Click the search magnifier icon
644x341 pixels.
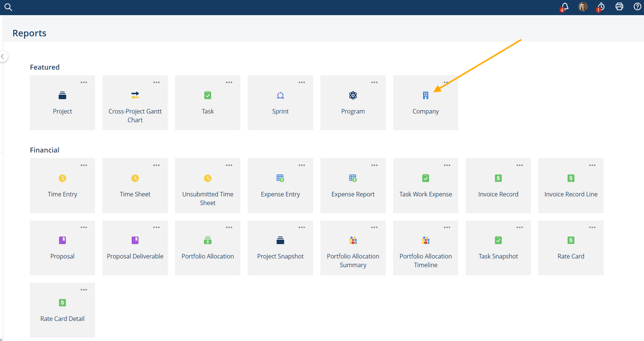coord(8,7)
